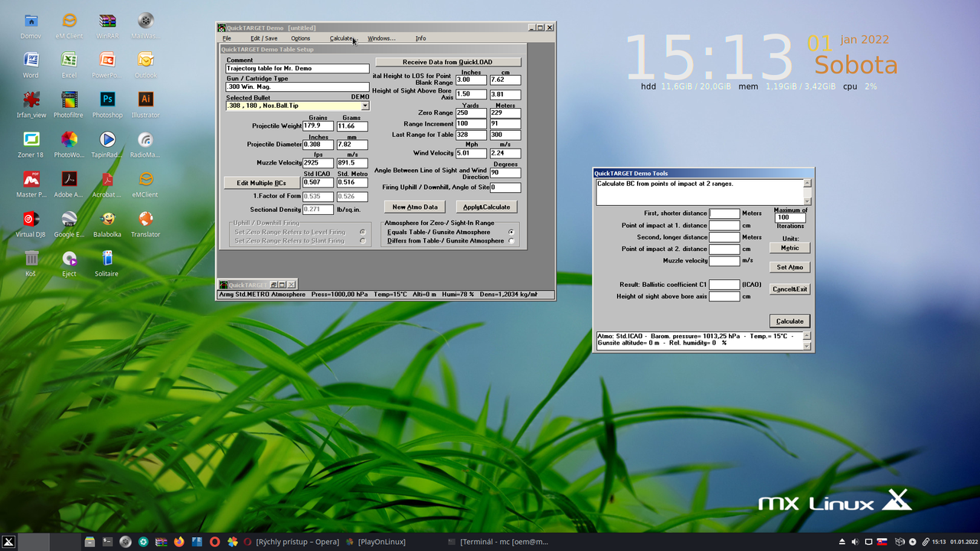Select Differs from Table-/Gunsite Atmosphere radio option

coord(511,241)
